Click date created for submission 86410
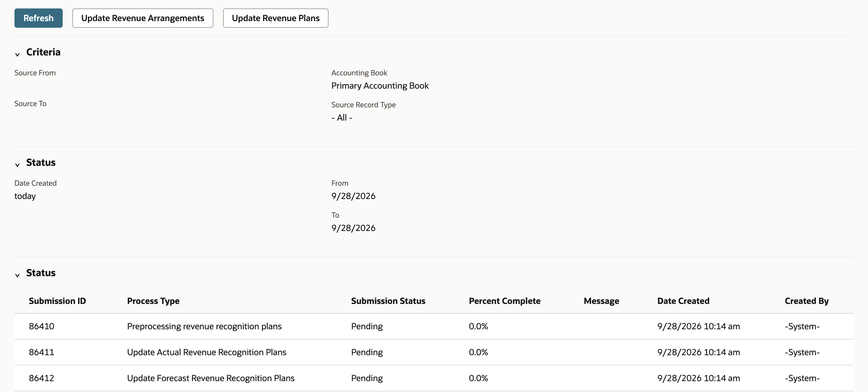Viewport: 868px width, 392px height. [699, 326]
